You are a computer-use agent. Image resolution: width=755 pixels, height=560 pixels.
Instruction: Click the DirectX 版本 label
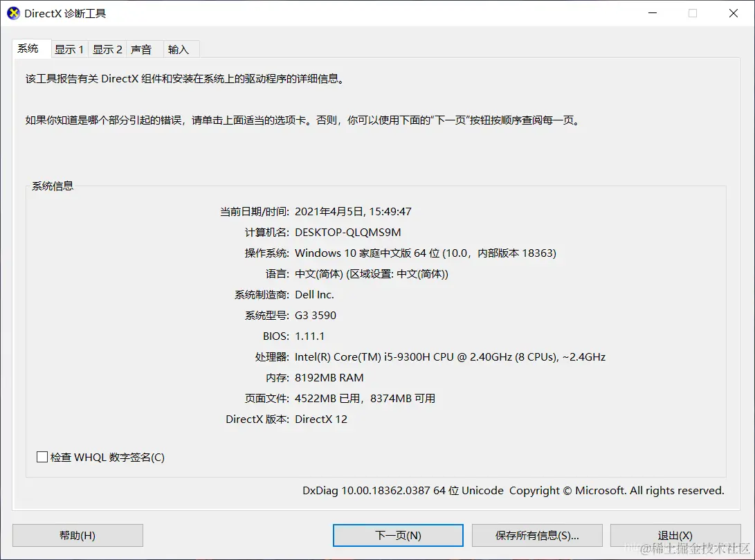(257, 419)
